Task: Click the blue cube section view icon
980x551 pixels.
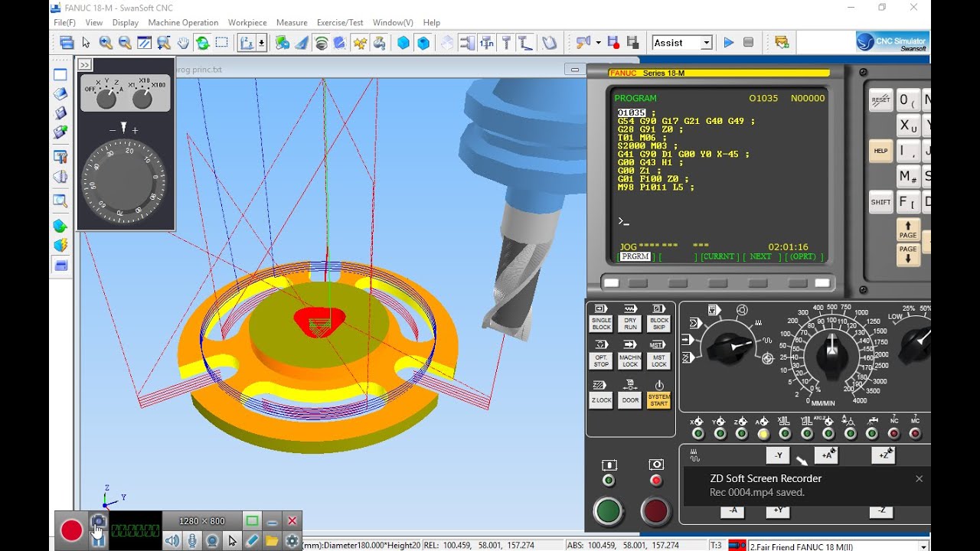Action: 423,43
